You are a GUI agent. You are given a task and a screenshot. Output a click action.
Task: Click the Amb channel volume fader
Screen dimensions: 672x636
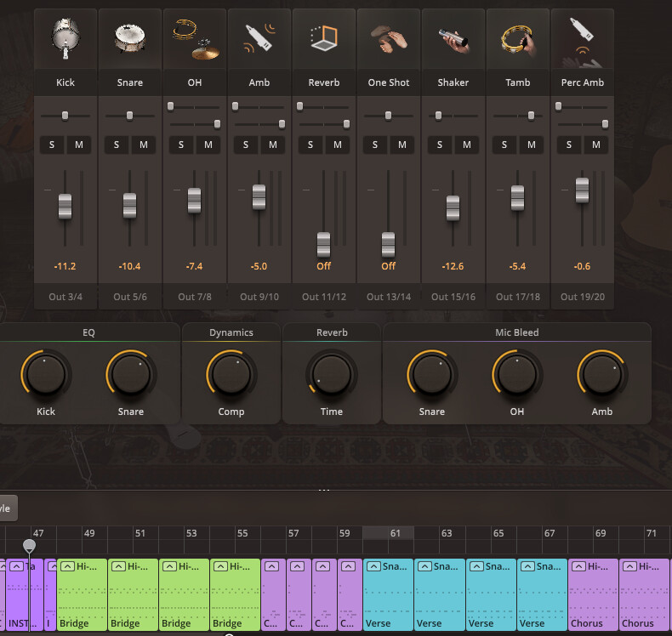(259, 196)
